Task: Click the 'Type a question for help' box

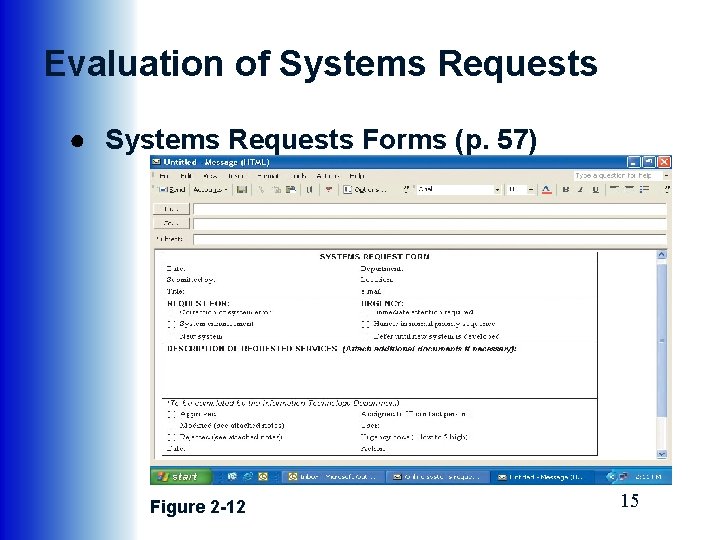Action: point(617,176)
